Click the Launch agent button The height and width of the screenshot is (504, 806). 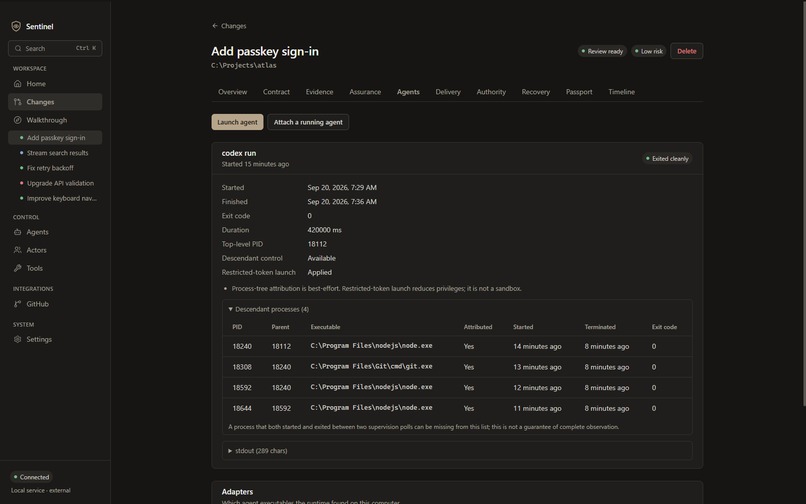pyautogui.click(x=237, y=122)
